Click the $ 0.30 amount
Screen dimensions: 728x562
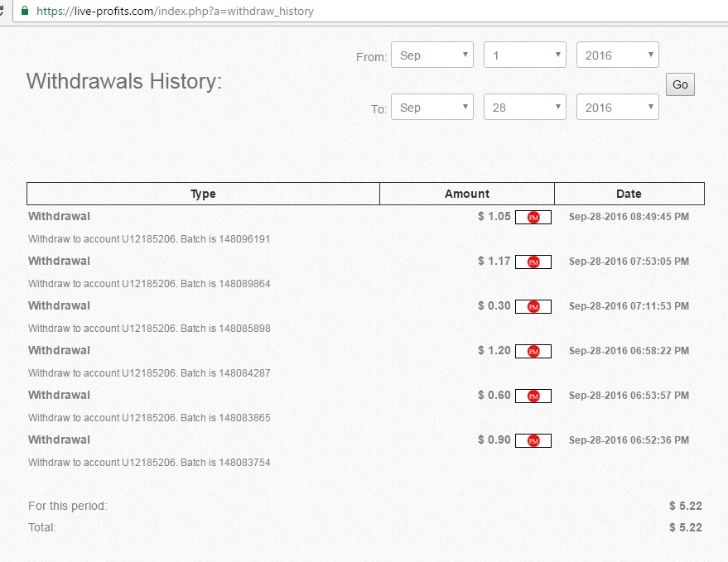[x=494, y=305]
